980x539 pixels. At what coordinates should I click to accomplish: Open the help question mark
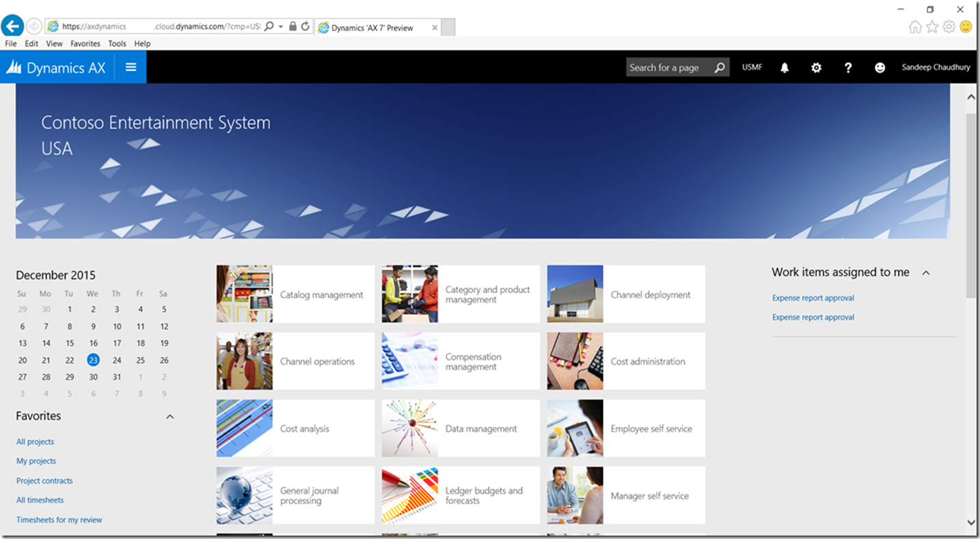point(848,68)
